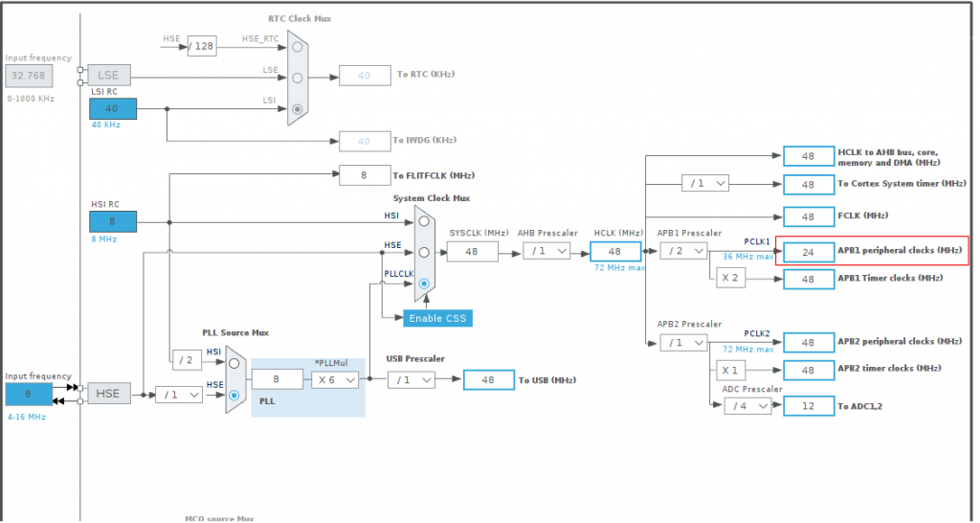Click the FCLK (MHz) value box

point(809,216)
